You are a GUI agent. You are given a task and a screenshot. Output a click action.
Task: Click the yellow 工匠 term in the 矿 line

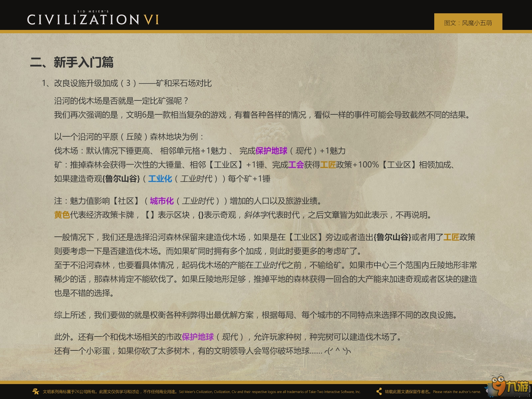point(328,165)
